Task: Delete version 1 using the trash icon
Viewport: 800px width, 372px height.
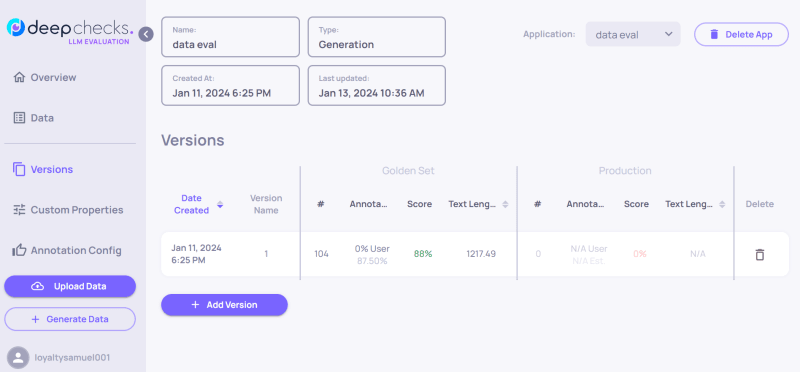Action: coord(760,254)
